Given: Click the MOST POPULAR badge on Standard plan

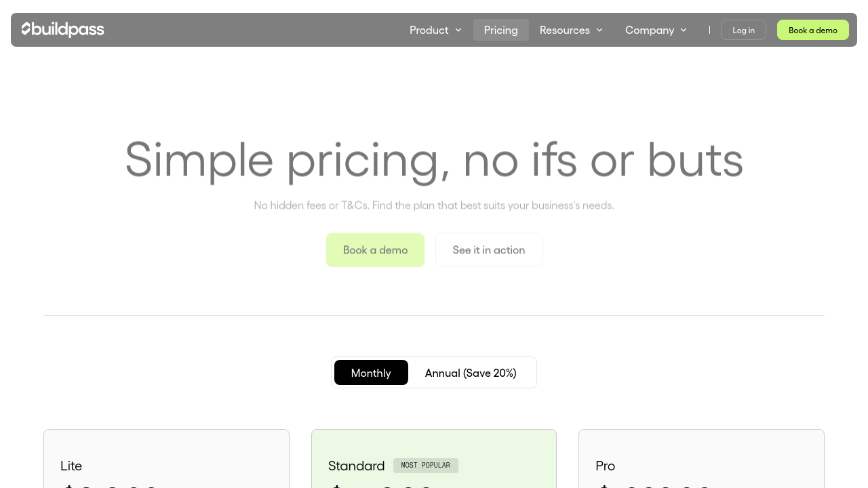Looking at the screenshot, I should tap(426, 466).
